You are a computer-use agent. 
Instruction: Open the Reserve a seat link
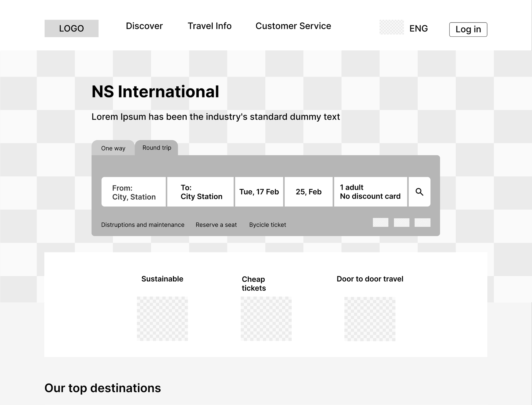[216, 225]
